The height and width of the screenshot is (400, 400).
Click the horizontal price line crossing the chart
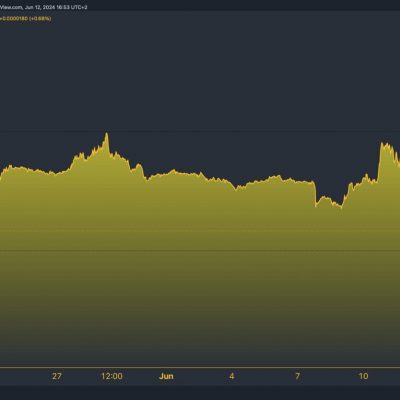coord(200,250)
